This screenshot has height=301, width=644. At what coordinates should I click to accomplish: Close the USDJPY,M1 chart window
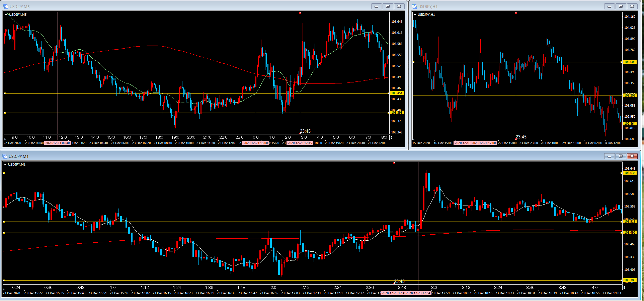coord(632,156)
